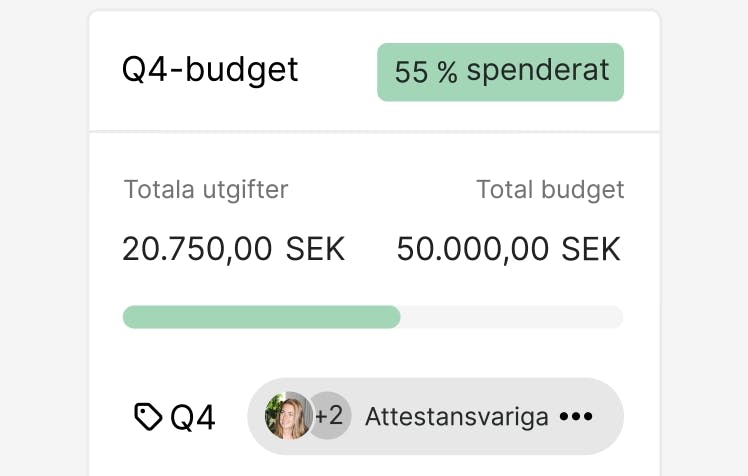Click the tag icon beside Q4
The image size is (748, 476).
pyautogui.click(x=148, y=417)
